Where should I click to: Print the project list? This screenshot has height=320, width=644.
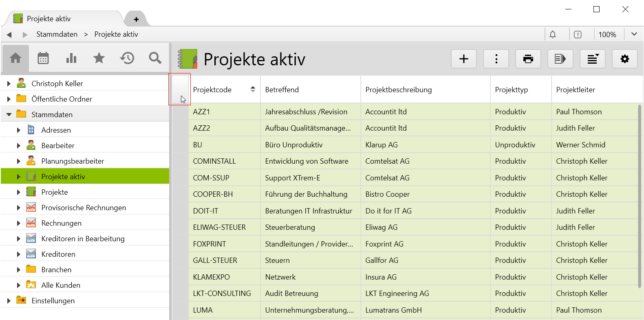point(528,59)
